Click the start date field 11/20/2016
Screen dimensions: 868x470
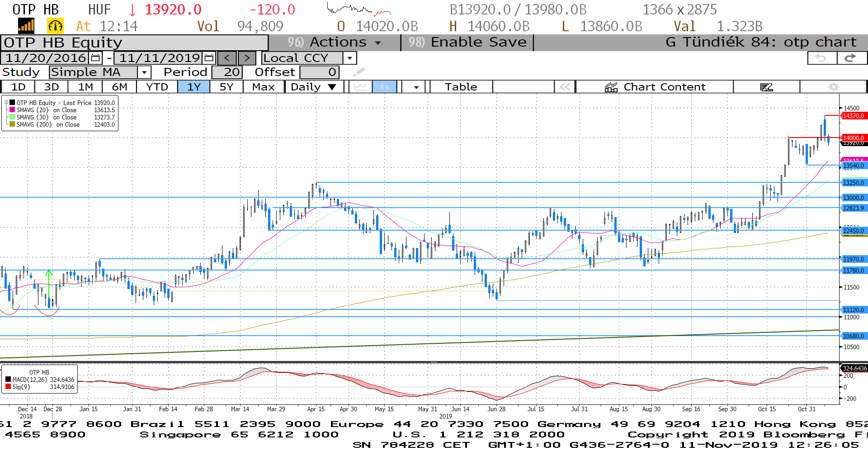point(46,58)
